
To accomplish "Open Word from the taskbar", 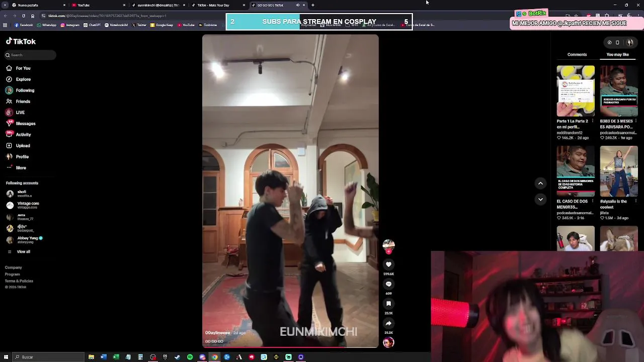I will (x=104, y=357).
